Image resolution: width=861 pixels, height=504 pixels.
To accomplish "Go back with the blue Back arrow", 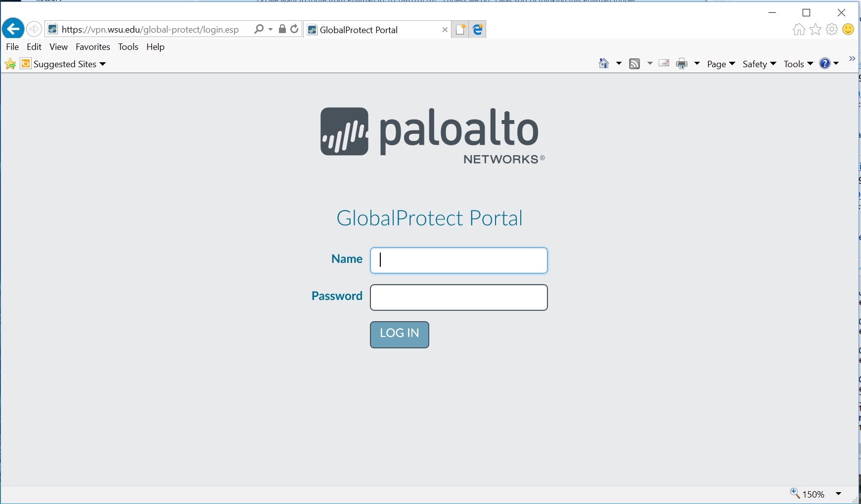I will tap(13, 29).
